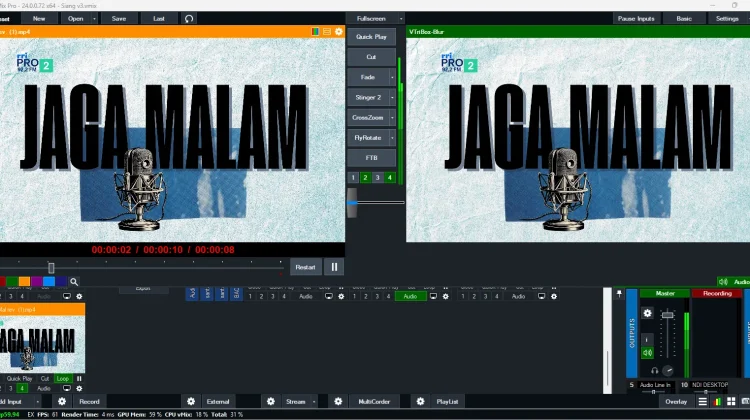750x420 pixels.
Task: Select the Recording audio tab
Action: [717, 293]
